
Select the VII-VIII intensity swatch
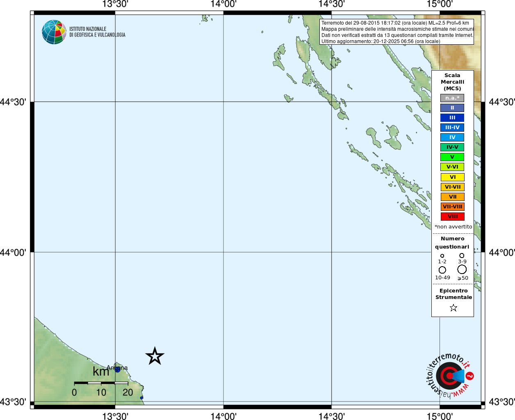click(452, 207)
